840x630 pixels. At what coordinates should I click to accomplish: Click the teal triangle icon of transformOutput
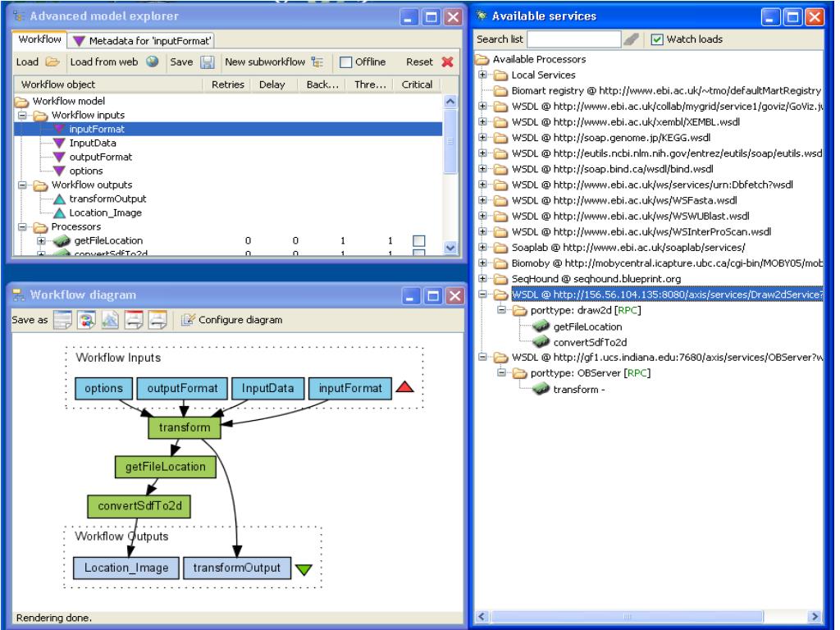pyautogui.click(x=59, y=199)
